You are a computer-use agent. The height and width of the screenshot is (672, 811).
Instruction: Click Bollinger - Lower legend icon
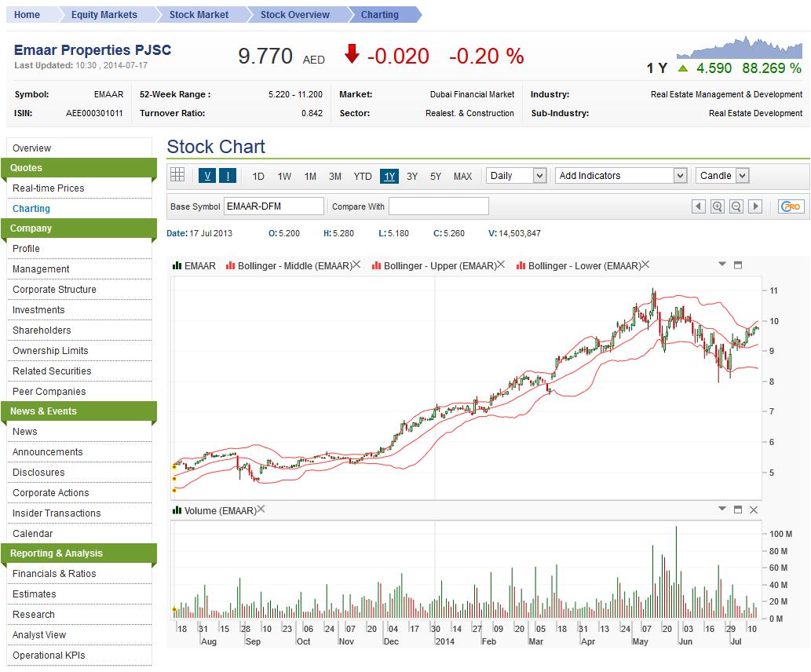point(521,265)
